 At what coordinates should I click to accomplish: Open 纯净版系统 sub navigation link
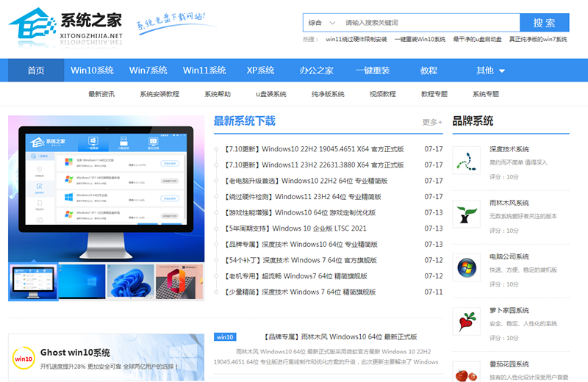(328, 94)
